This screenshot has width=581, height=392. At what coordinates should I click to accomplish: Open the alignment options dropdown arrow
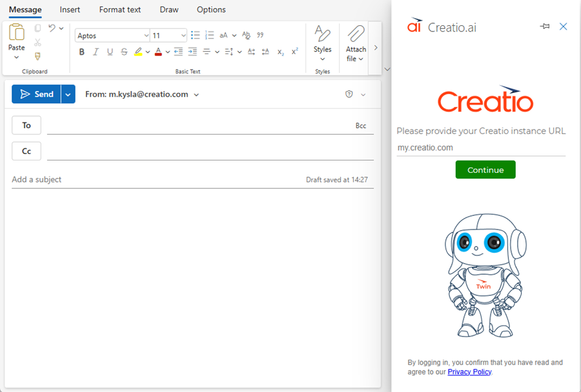click(x=217, y=52)
